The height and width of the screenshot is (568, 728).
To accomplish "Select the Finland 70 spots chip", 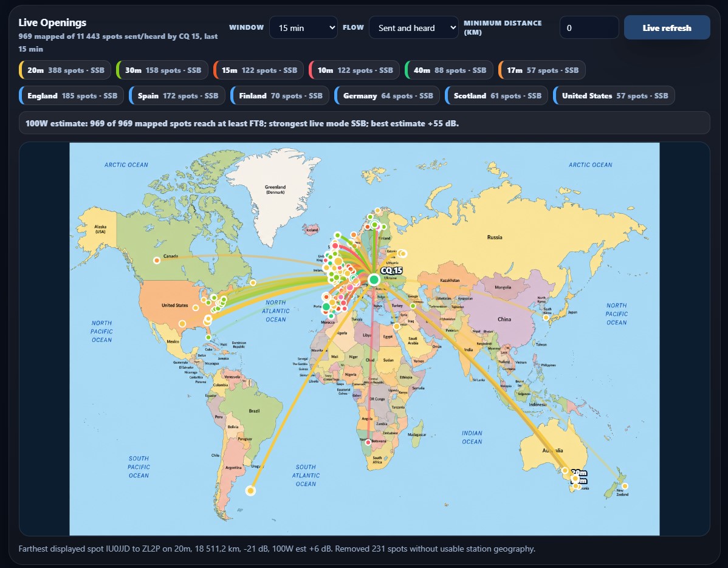I will click(x=280, y=95).
